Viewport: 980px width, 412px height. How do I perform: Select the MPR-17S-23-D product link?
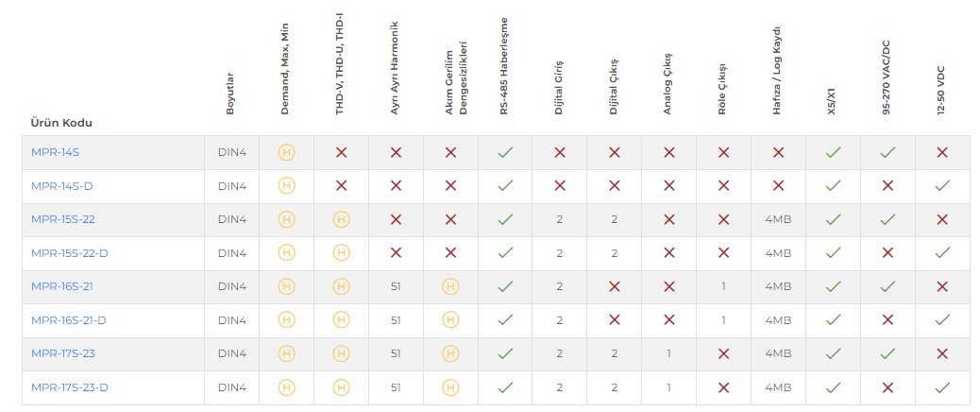point(70,387)
